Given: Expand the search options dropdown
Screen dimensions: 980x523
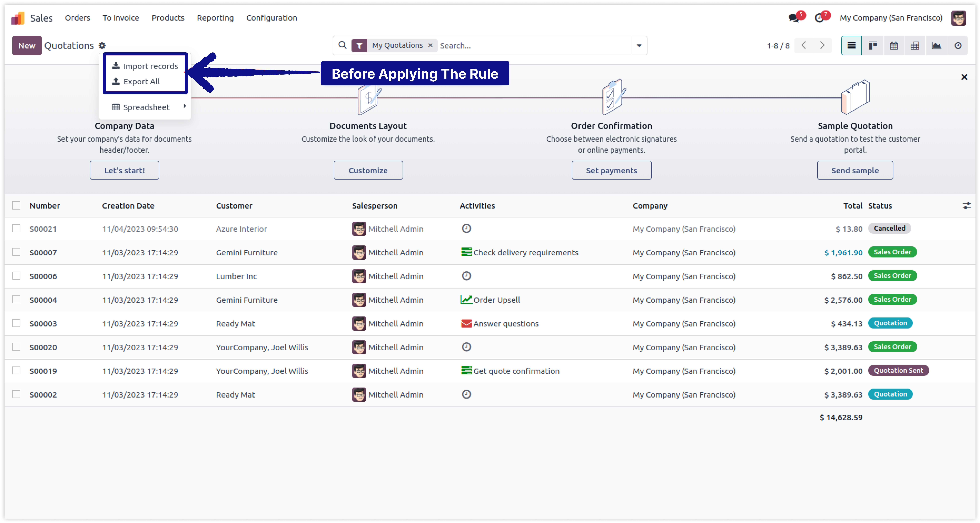Looking at the screenshot, I should pyautogui.click(x=639, y=46).
